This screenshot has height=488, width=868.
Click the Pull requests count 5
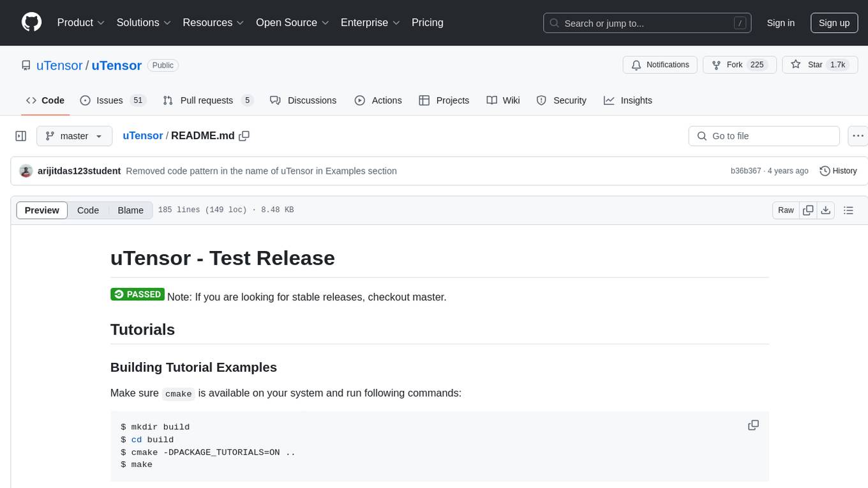coord(247,100)
